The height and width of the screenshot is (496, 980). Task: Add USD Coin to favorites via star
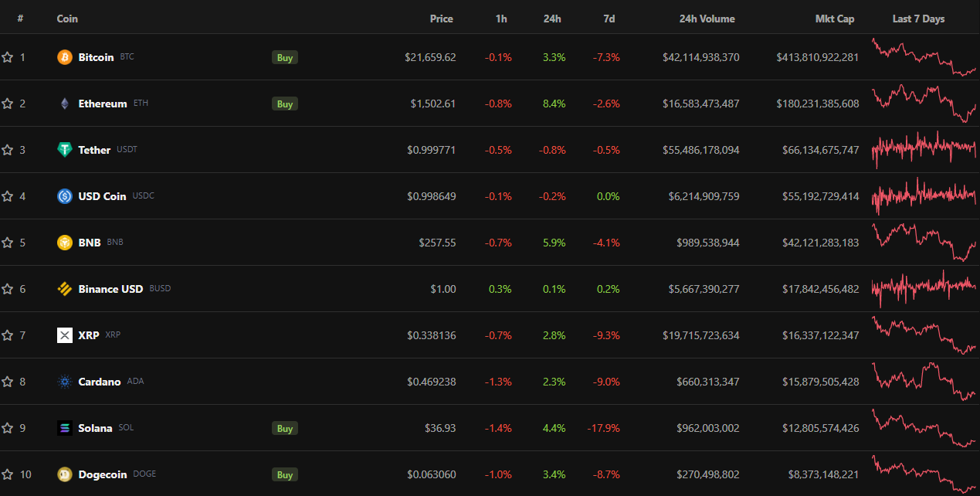pyautogui.click(x=7, y=196)
